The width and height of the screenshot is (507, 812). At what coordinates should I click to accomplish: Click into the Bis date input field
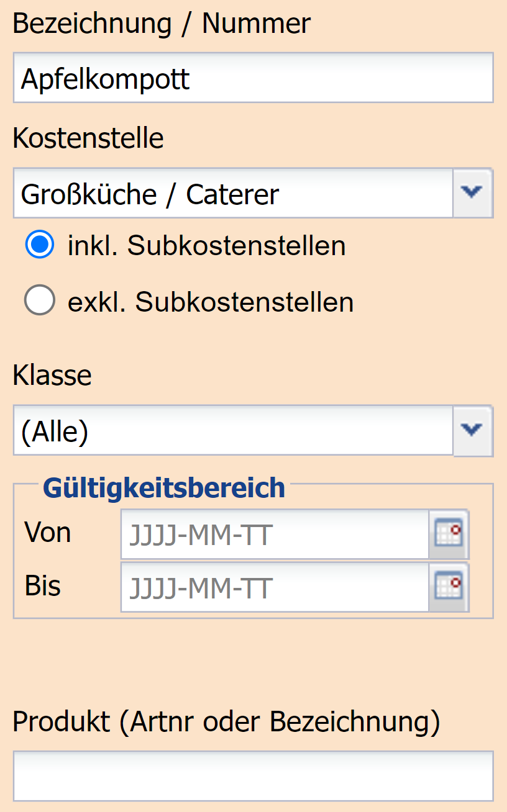pos(275,587)
